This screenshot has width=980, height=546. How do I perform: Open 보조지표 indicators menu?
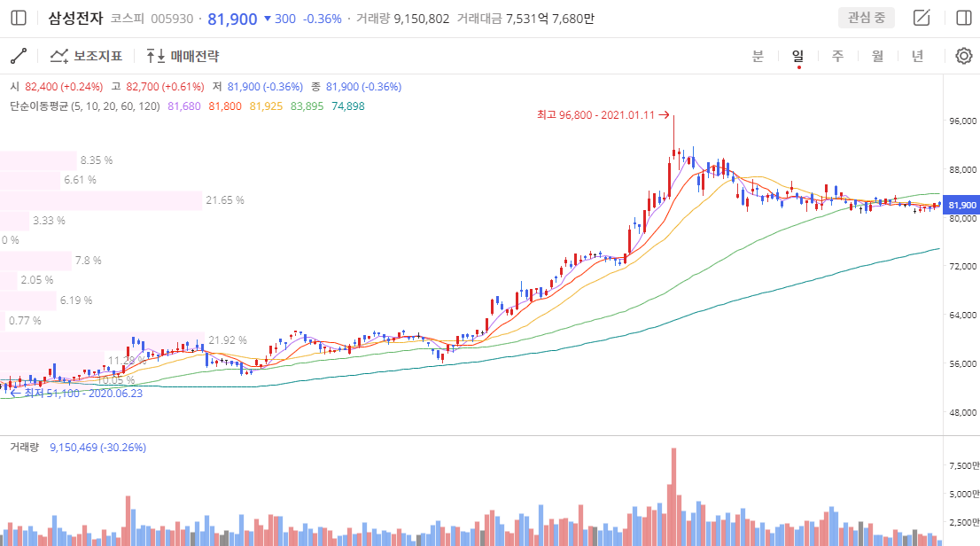pyautogui.click(x=86, y=56)
